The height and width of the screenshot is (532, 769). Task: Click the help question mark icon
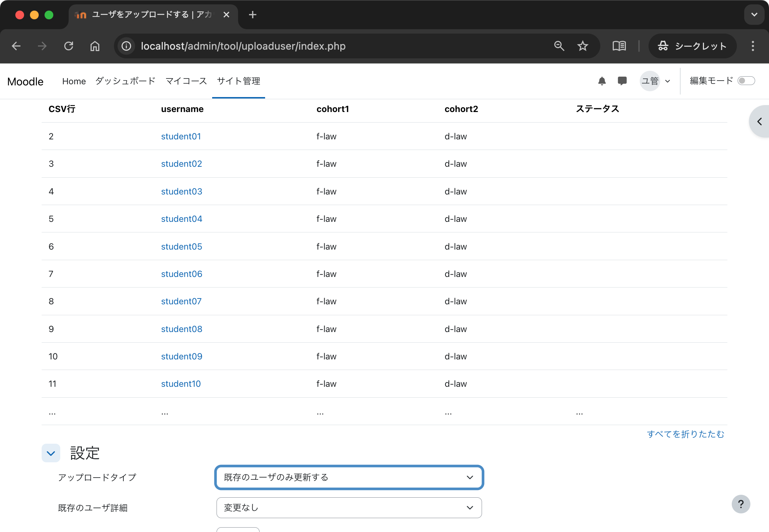pyautogui.click(x=741, y=504)
